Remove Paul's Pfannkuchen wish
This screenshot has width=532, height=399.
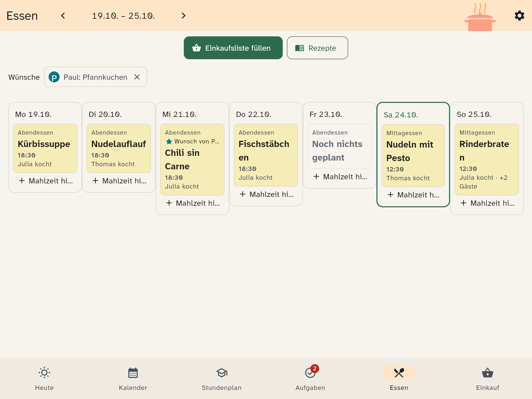pyautogui.click(x=137, y=77)
